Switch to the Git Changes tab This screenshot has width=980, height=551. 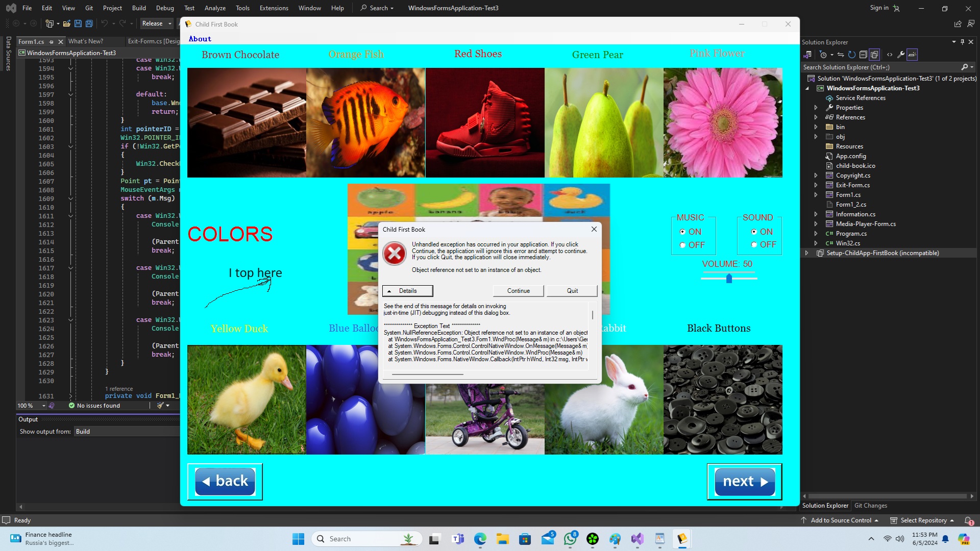[870, 506]
